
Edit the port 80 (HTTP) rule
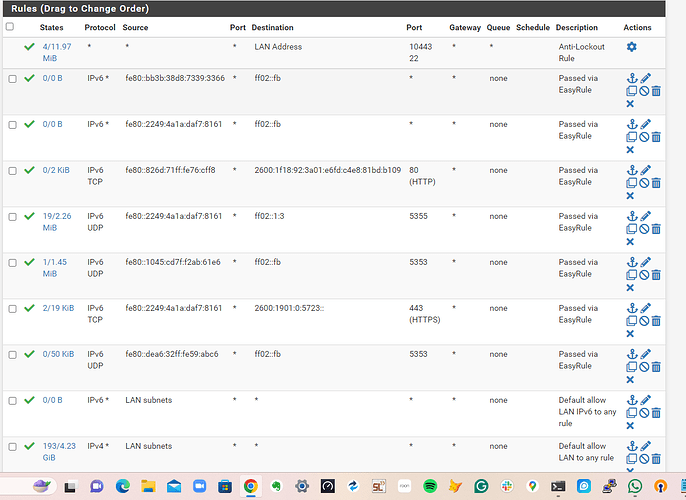645,170
